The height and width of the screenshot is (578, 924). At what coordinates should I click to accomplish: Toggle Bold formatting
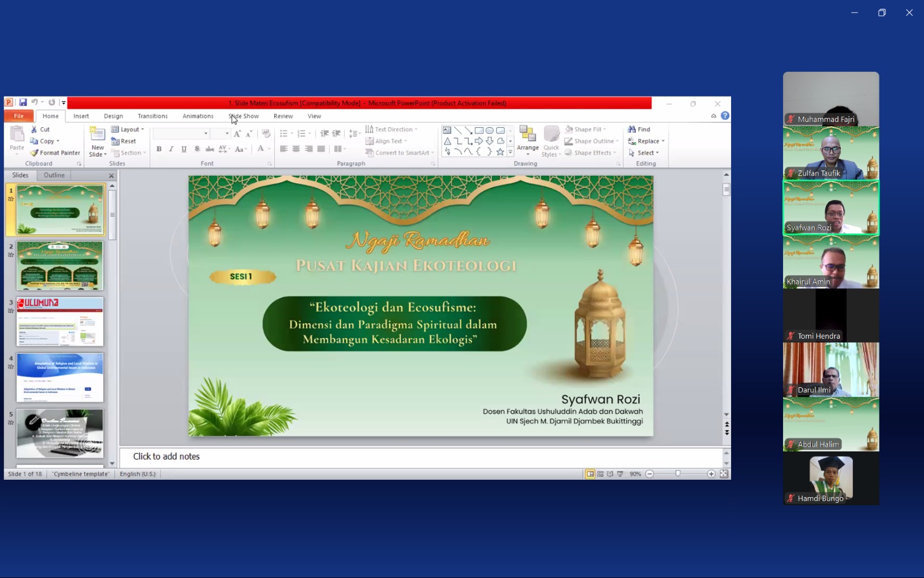point(159,149)
